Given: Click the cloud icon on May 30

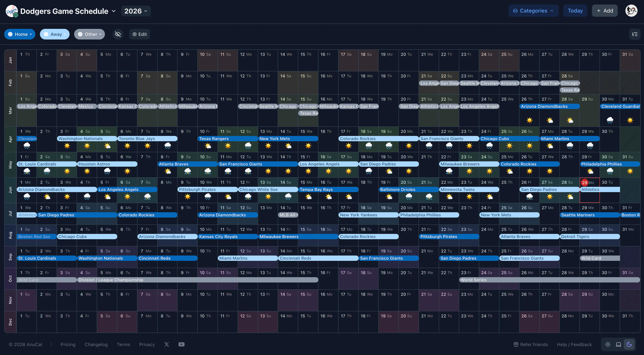Looking at the screenshot, I should (610, 171).
